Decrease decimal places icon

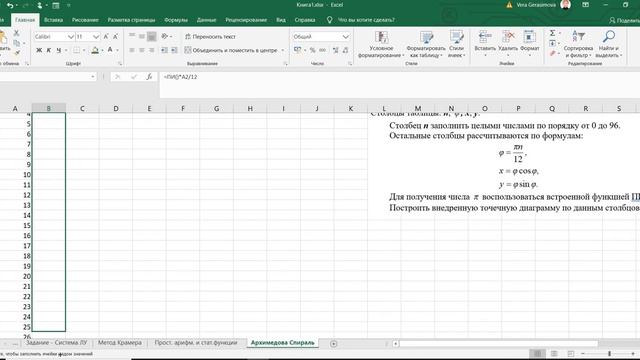345,50
